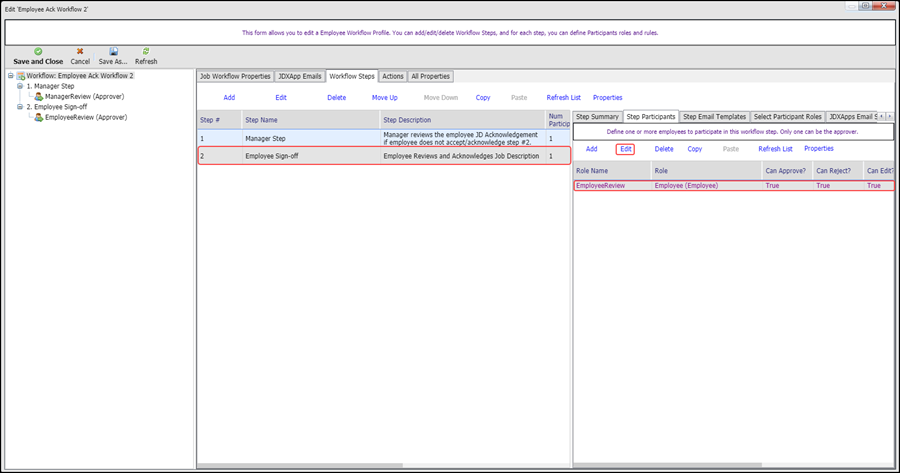This screenshot has height=473, width=901.
Task: Sort by the Step Name column header
Action: pos(310,120)
